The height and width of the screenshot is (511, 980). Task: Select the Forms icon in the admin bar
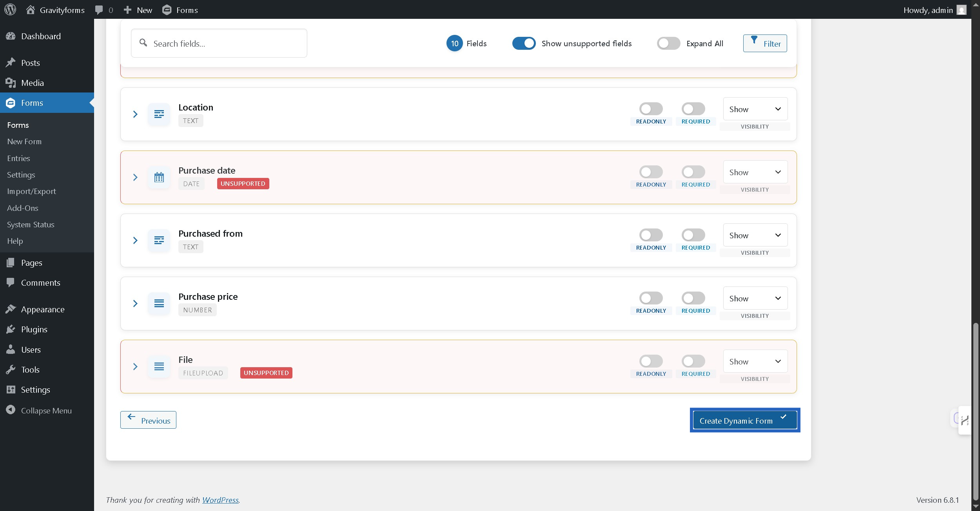pos(167,10)
